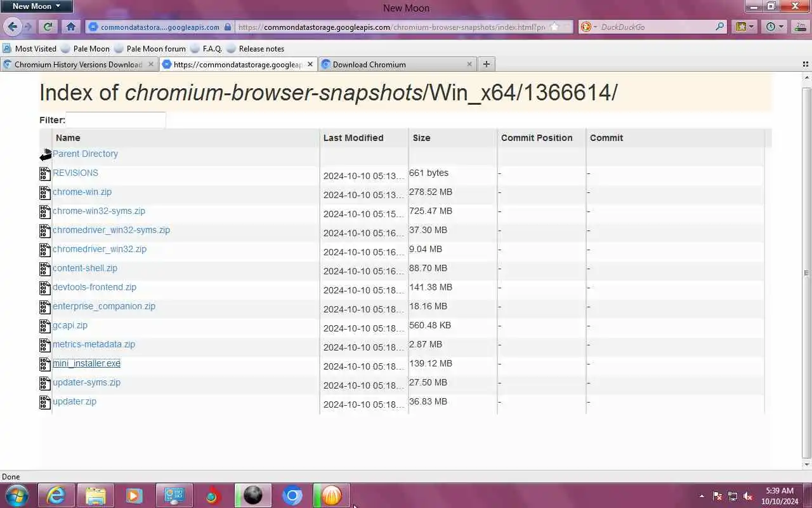Open the Pale Moon forum bookmark
Image resolution: width=812 pixels, height=508 pixels.
tap(150, 48)
